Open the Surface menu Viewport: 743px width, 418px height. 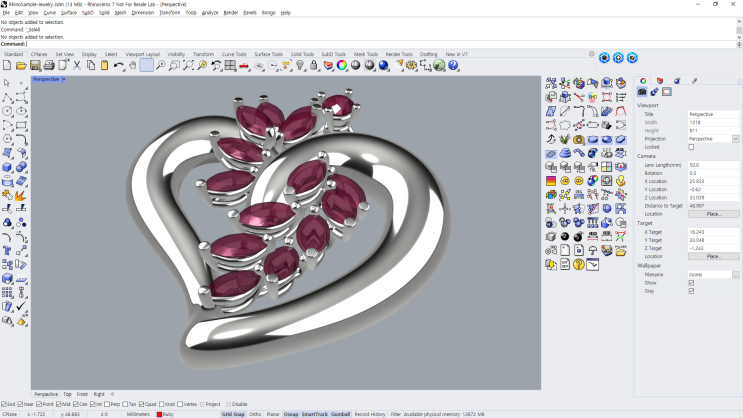[69, 13]
